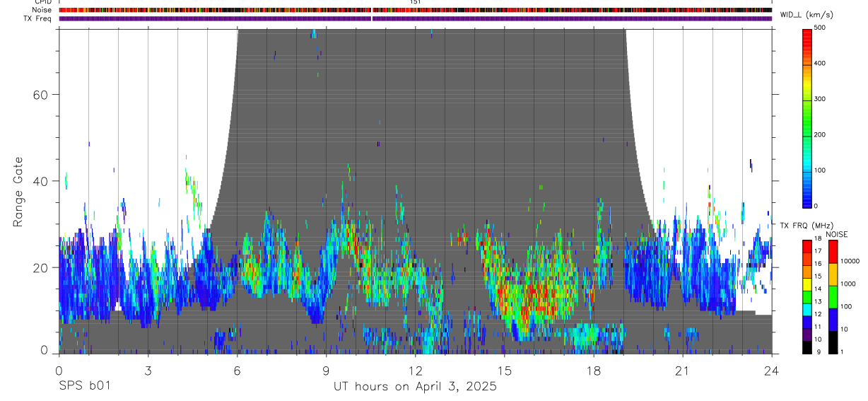Click the 500 value on width colorbar
Screen dimensions: 868x401
(820, 28)
